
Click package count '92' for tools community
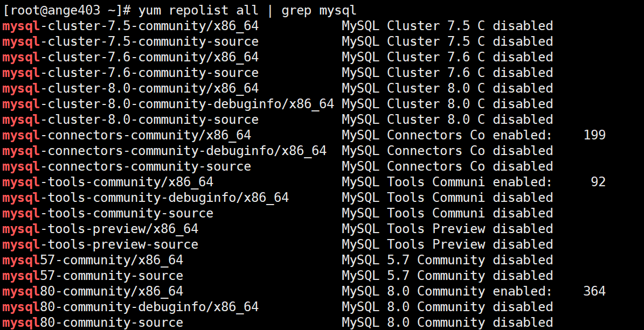[598, 182]
